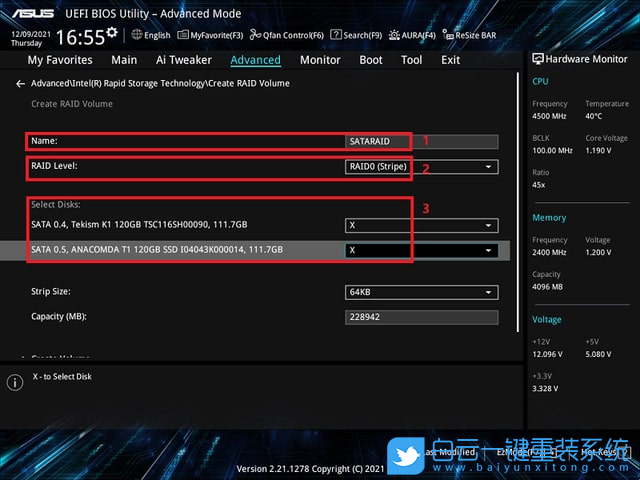Open the Ai Tweaker tab
Screen dimensions: 640x480
click(184, 60)
